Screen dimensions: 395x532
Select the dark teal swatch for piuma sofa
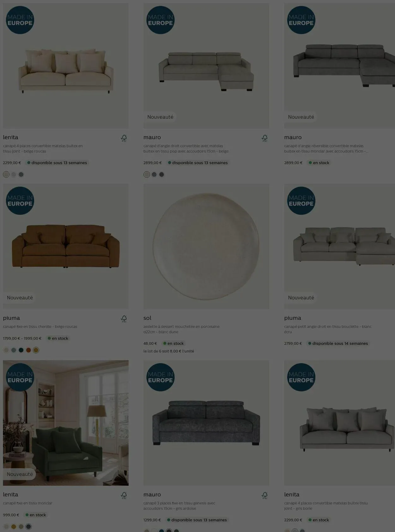[x=21, y=350]
